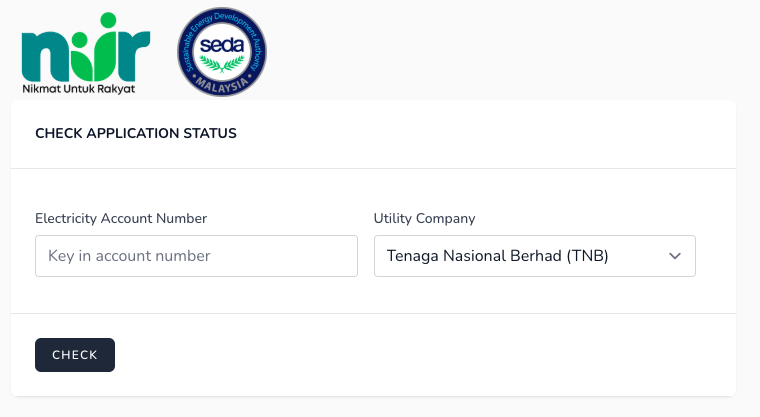Viewport: 760px width, 417px height.
Task: Click the Utility Company label
Action: pos(425,219)
